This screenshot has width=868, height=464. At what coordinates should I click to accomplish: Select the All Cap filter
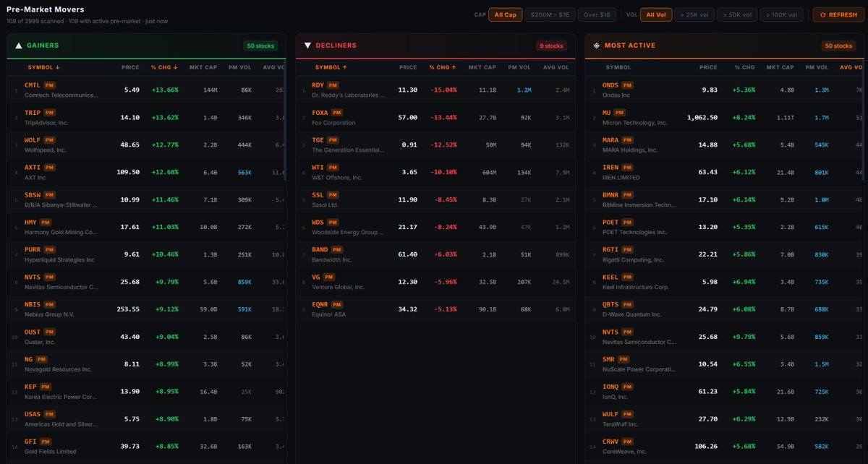click(506, 14)
